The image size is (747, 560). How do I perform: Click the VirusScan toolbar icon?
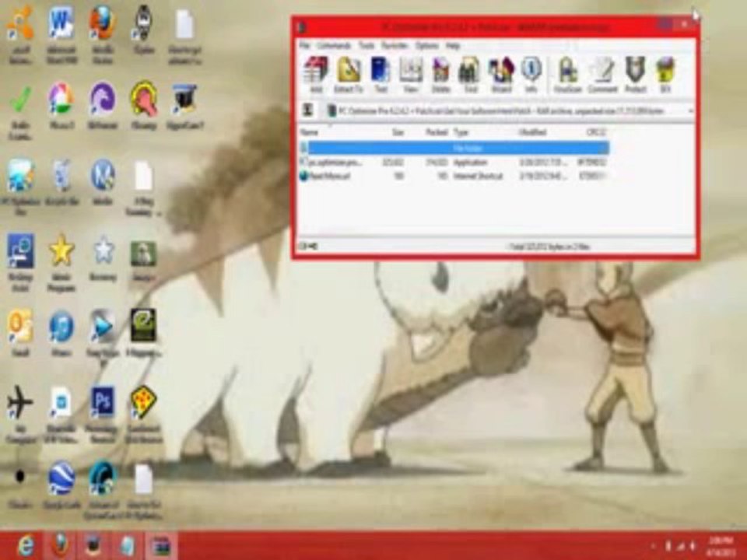tap(567, 75)
